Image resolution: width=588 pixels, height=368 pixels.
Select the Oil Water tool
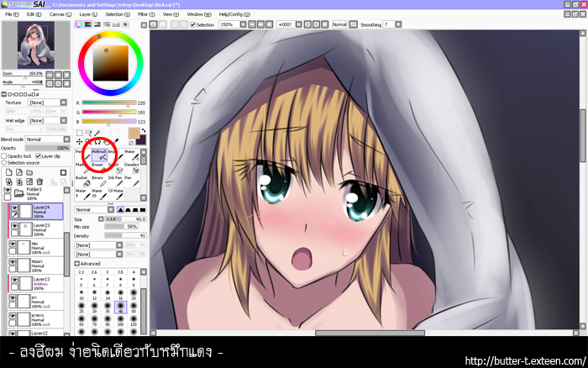116,194
